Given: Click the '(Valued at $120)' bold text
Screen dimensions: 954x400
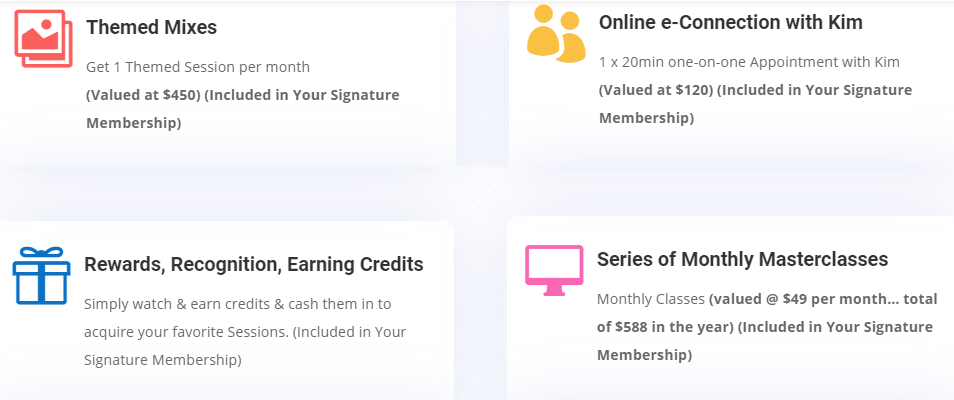Looking at the screenshot, I should click(x=656, y=90).
